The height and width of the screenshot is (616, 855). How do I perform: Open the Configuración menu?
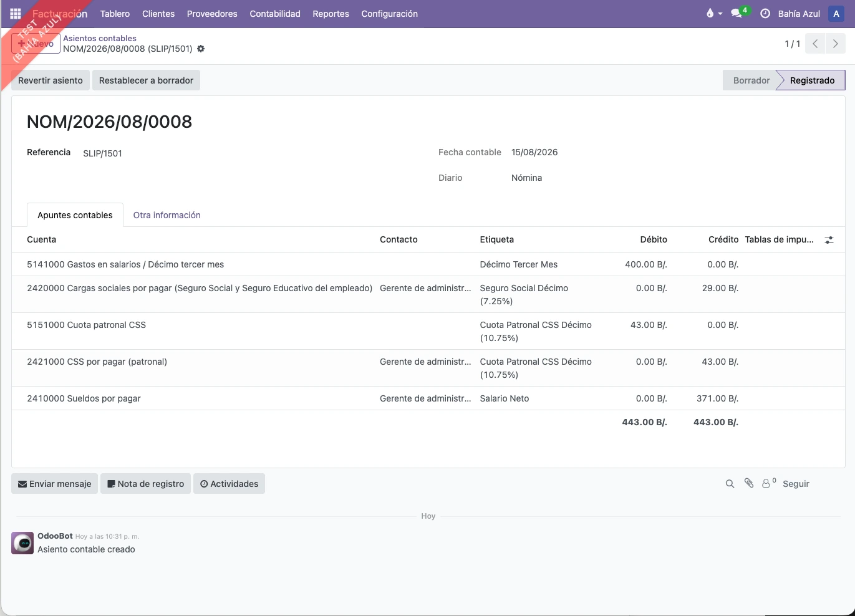pyautogui.click(x=390, y=14)
